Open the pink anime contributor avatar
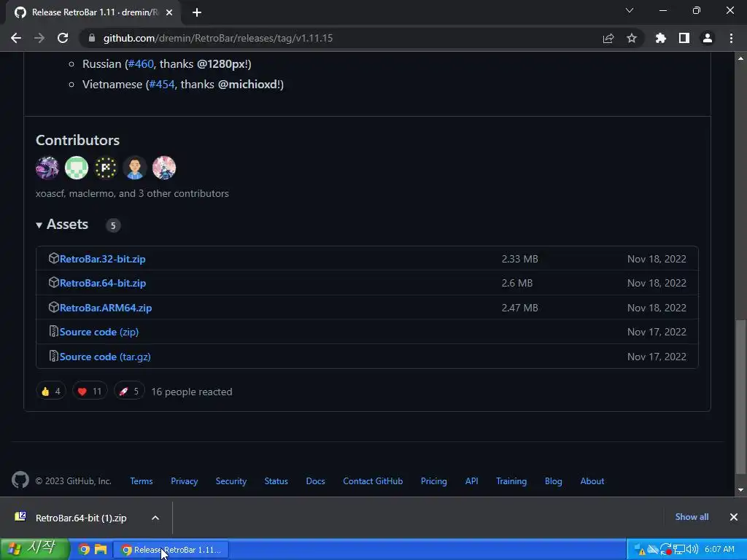This screenshot has width=747, height=560. 164,168
